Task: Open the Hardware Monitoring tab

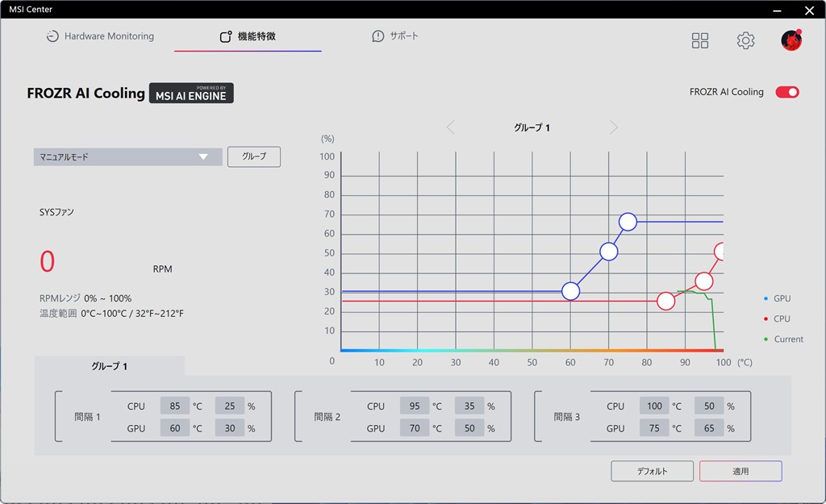Action: point(100,36)
